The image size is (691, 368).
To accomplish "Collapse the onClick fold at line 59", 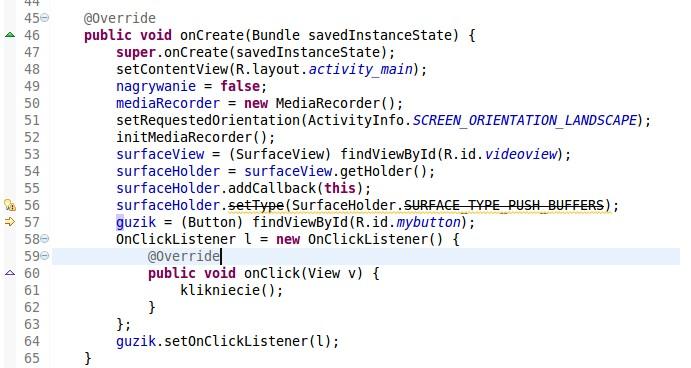I will click(45, 256).
